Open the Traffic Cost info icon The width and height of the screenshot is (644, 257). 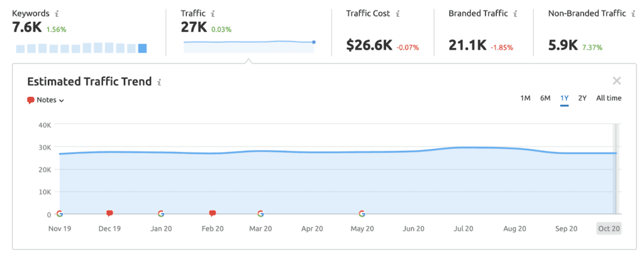[397, 14]
